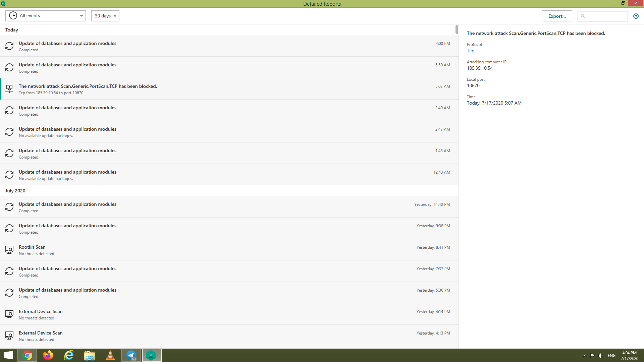Open VLC media player from taskbar
This screenshot has width=644, height=362.
tap(110, 355)
